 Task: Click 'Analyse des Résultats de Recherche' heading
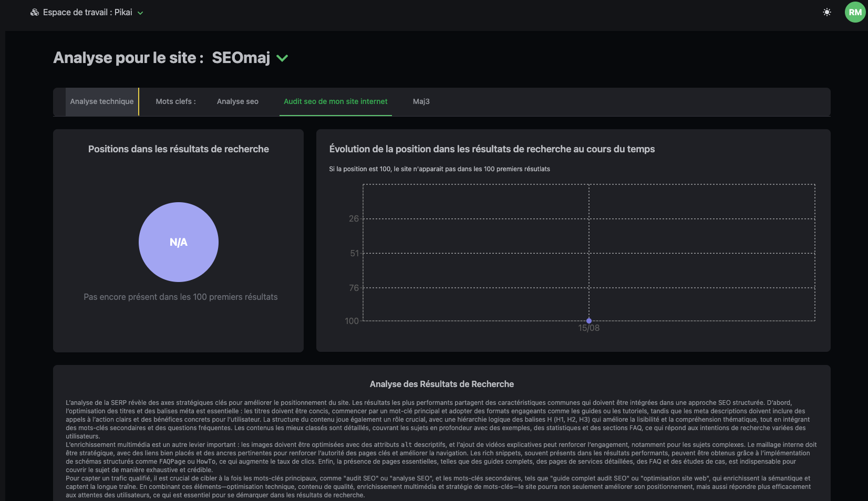point(442,384)
